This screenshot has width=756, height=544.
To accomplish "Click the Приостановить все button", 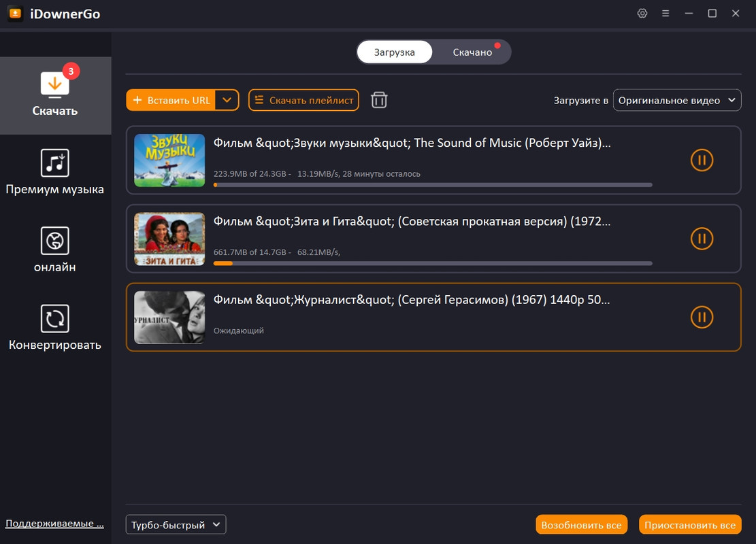I will pos(690,525).
